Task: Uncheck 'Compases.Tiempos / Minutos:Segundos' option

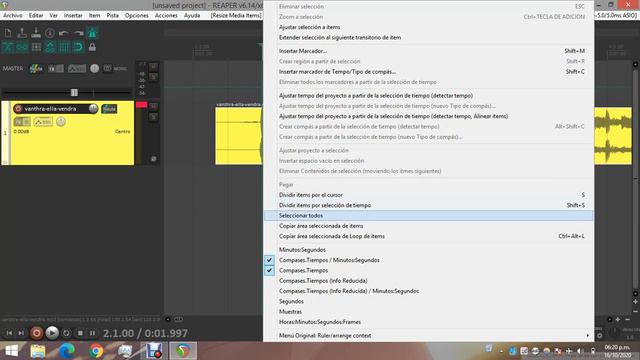Action: coord(429,260)
